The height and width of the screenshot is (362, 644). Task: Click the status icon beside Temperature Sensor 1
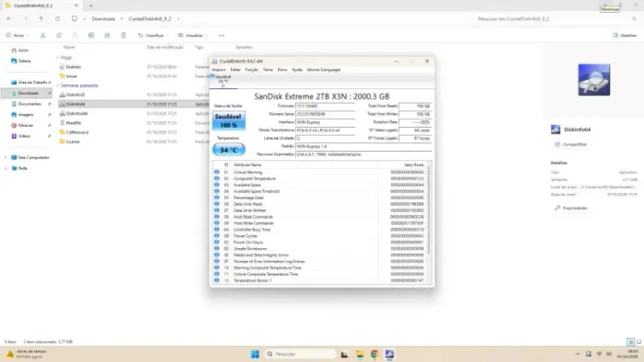click(x=217, y=280)
